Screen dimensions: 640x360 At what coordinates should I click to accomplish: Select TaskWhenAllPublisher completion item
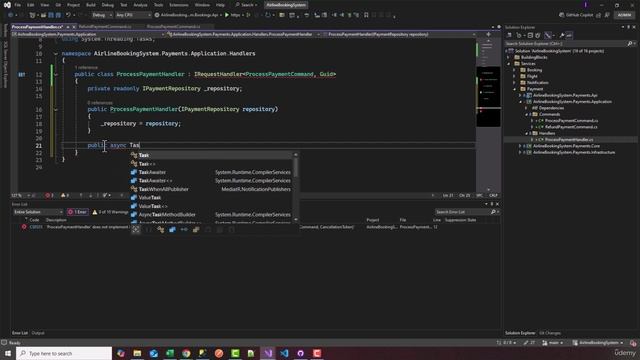point(211,189)
